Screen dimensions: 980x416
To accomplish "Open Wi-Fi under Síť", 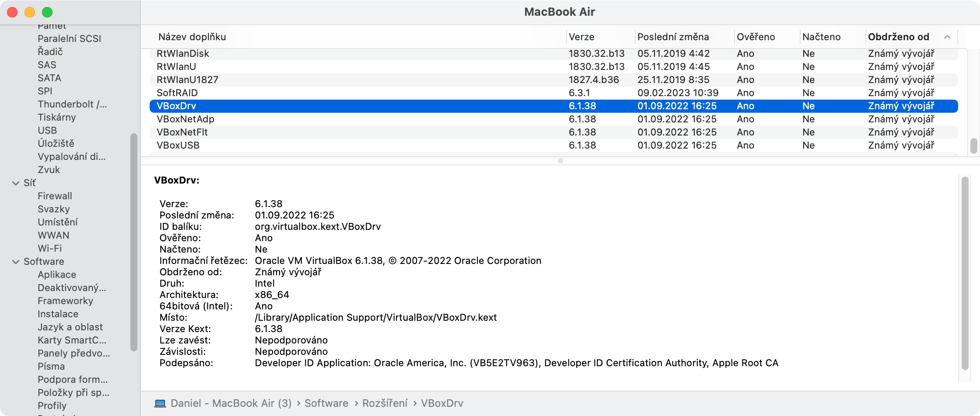I will [50, 249].
